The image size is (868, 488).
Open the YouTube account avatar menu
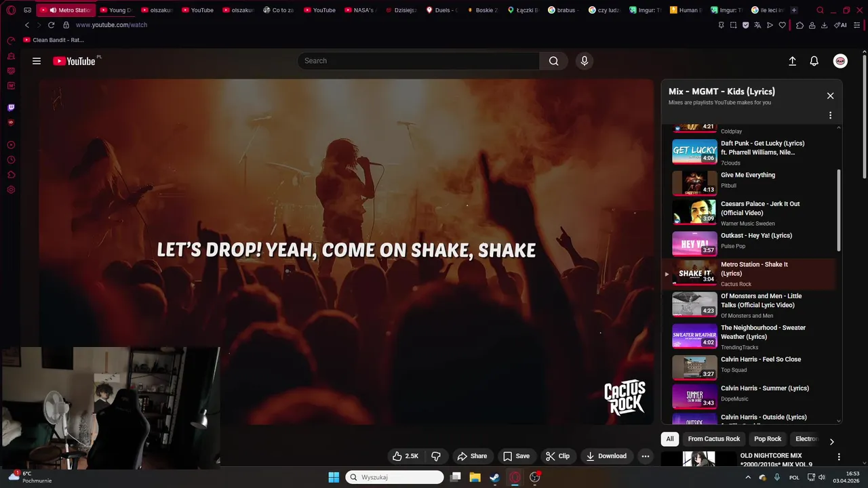840,61
